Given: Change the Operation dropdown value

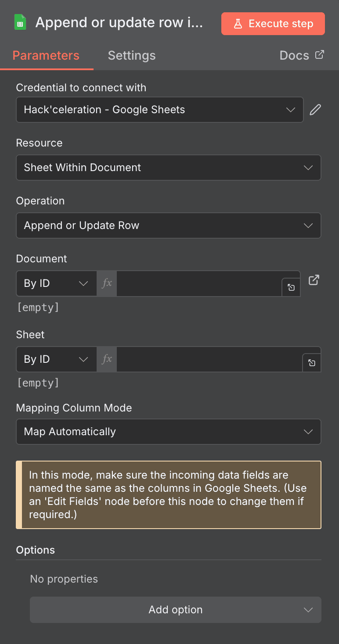Looking at the screenshot, I should (x=169, y=225).
